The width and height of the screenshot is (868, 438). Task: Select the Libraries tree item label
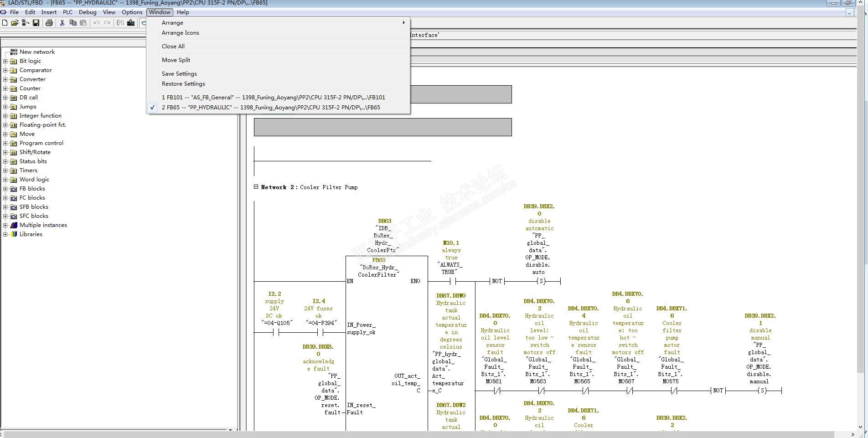pyautogui.click(x=31, y=234)
